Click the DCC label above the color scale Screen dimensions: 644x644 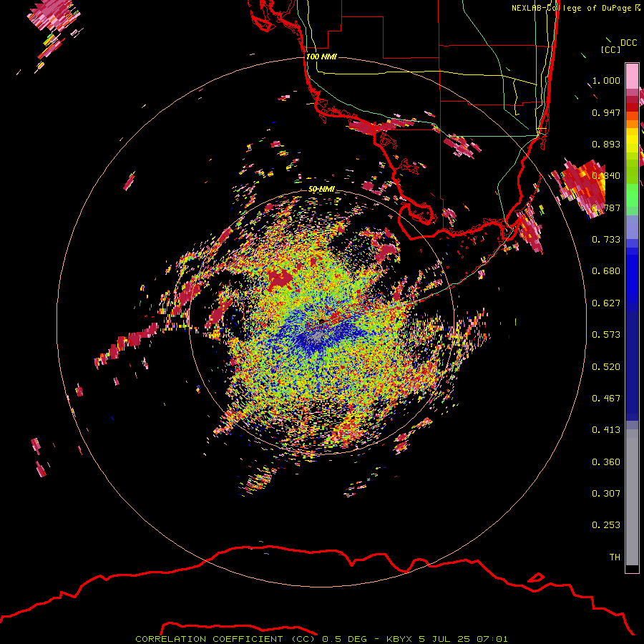[x=628, y=43]
